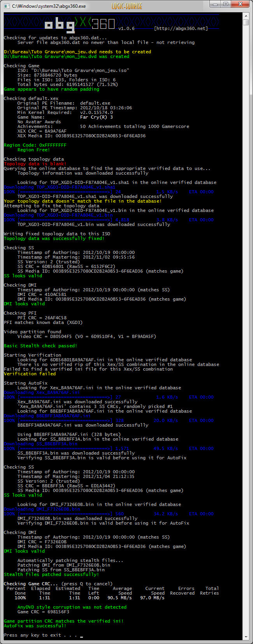Click the scrollbar up arrow

246,16
